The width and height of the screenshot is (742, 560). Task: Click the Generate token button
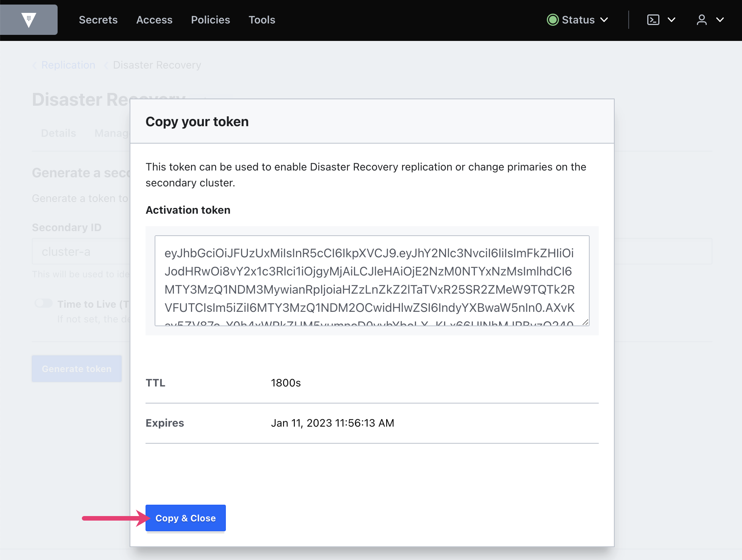pyautogui.click(x=77, y=369)
